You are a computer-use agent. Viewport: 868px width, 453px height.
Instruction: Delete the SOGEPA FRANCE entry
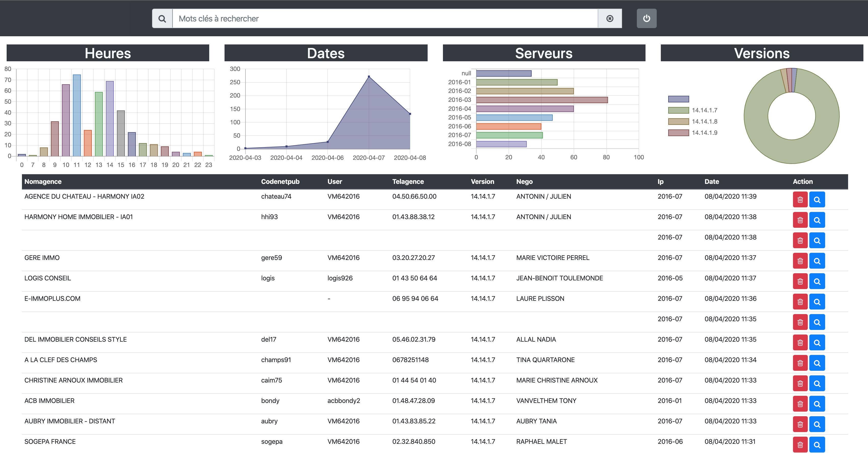[x=800, y=445]
